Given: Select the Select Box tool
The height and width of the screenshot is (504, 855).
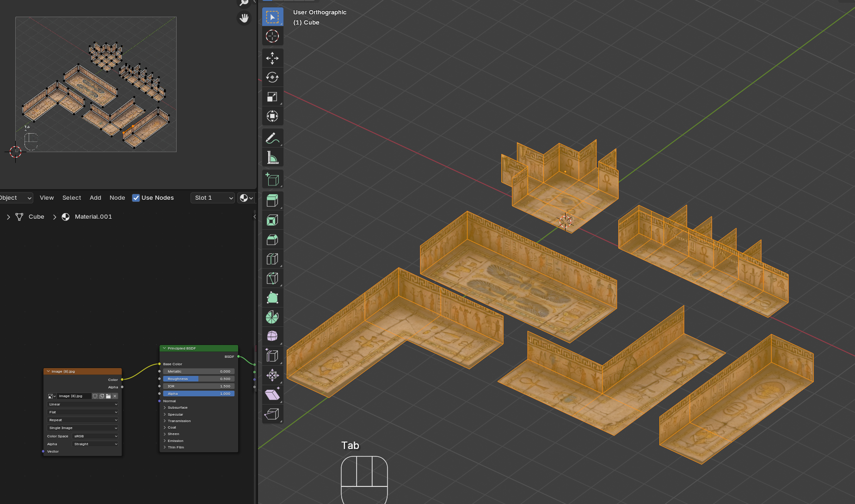Looking at the screenshot, I should 272,17.
